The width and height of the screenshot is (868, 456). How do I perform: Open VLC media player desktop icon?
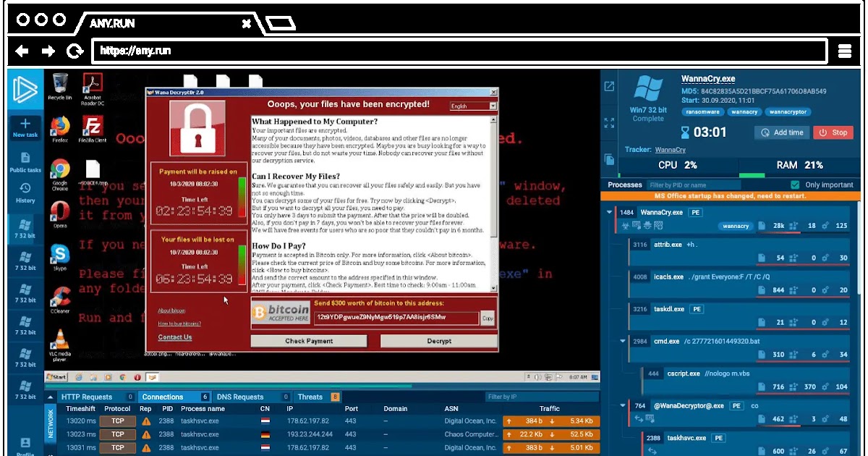pyautogui.click(x=60, y=345)
